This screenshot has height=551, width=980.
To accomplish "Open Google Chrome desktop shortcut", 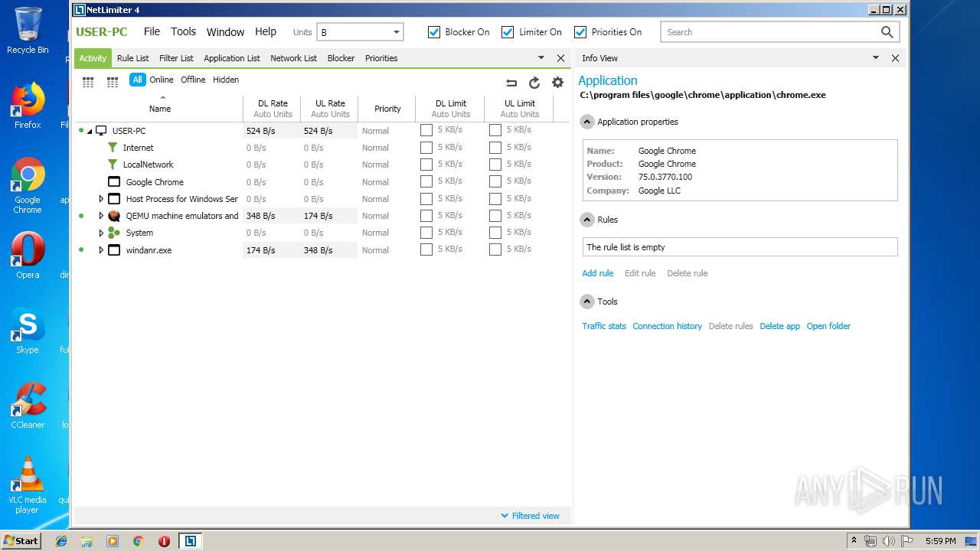I will click(x=28, y=186).
